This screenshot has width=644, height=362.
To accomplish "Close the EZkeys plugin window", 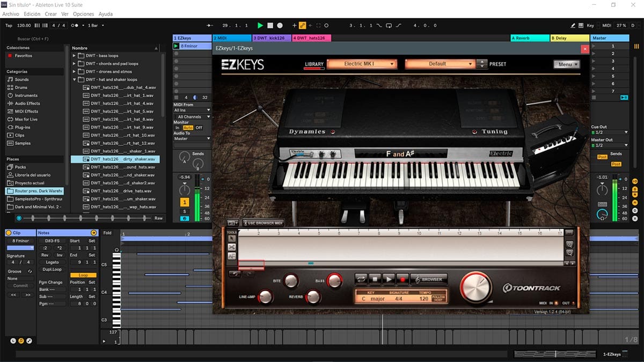I will pos(585,48).
